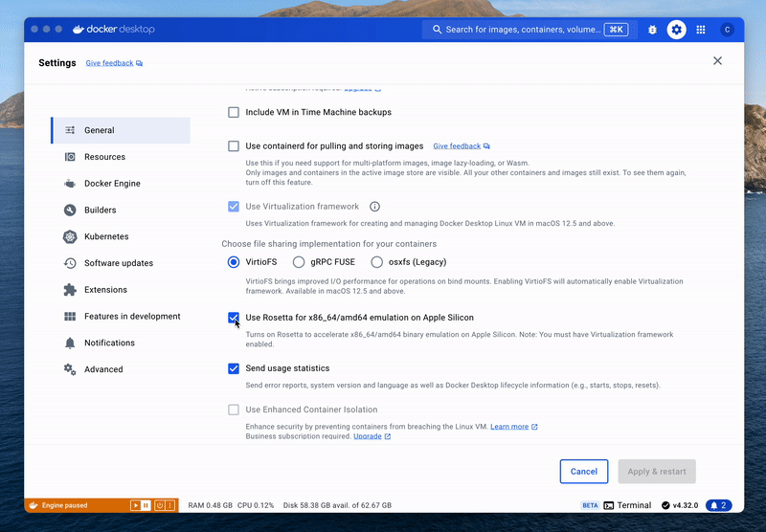Click the info icon beside Virtualization framework

(x=374, y=207)
